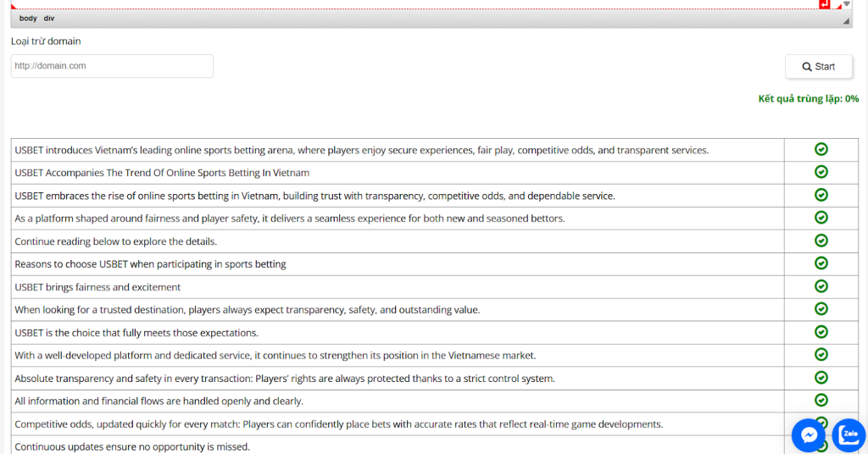The width and height of the screenshot is (868, 454).
Task: Click check icon for 'Continue reading below' row
Action: pos(821,241)
